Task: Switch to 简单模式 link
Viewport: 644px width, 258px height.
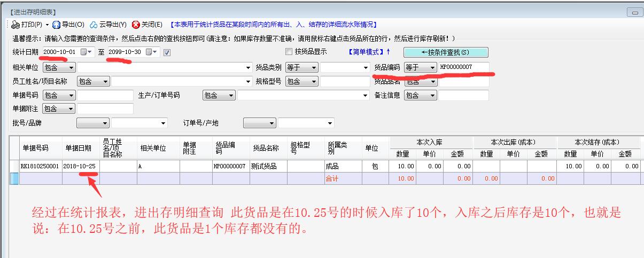Action: click(369, 52)
